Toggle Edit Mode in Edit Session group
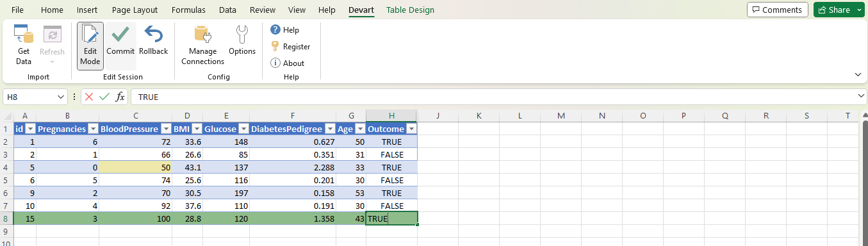The height and width of the screenshot is (246, 868). 90,45
